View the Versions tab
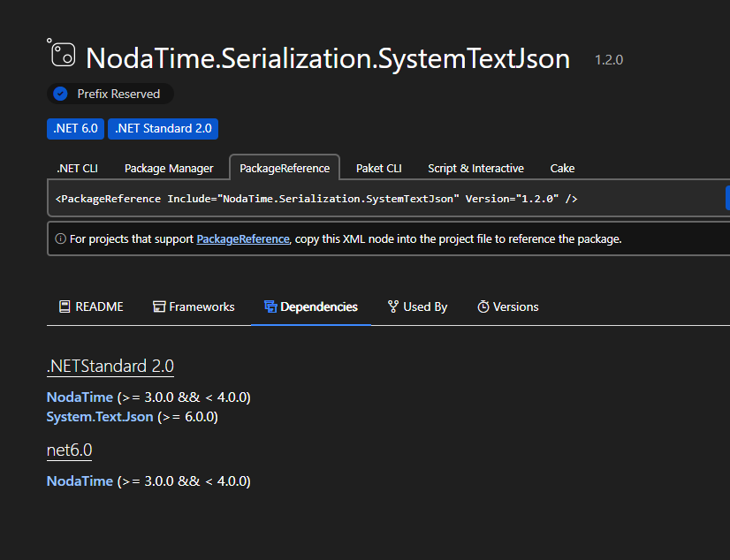 tap(508, 306)
